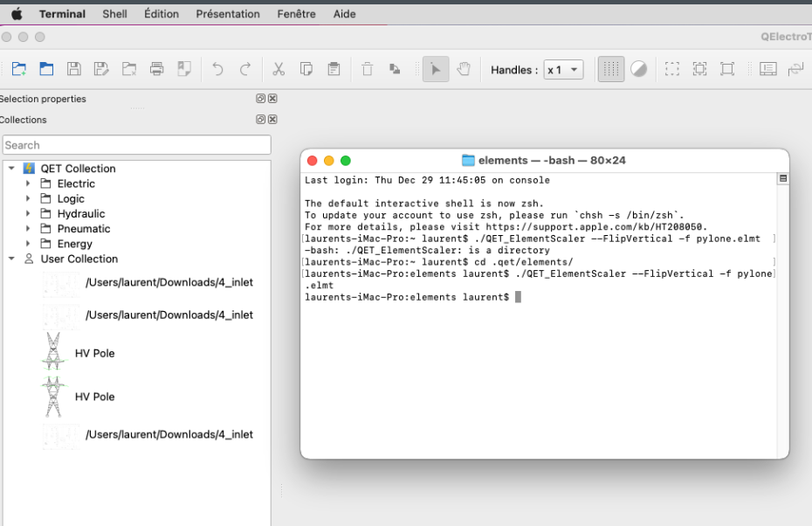The width and height of the screenshot is (812, 526).
Task: Minimize the Terminal window
Action: pyautogui.click(x=329, y=161)
